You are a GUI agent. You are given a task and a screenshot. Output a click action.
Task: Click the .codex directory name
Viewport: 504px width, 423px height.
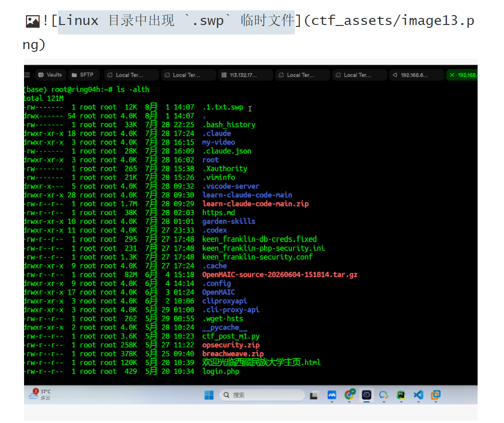(x=215, y=230)
